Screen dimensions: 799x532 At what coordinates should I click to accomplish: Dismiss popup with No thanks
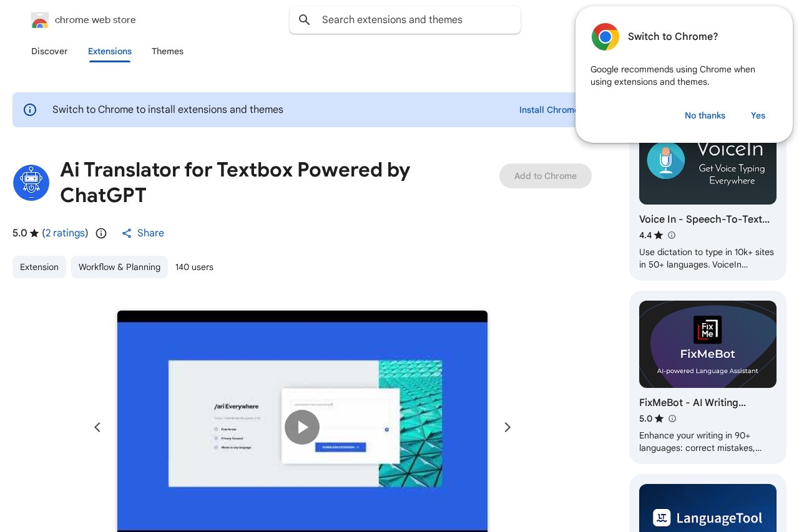point(705,115)
